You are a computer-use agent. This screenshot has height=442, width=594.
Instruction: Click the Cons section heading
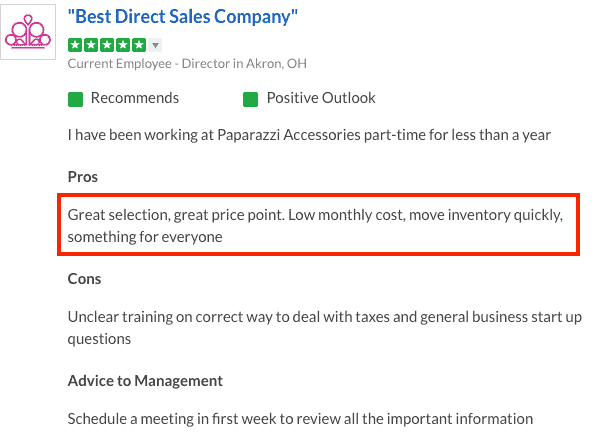(x=84, y=279)
